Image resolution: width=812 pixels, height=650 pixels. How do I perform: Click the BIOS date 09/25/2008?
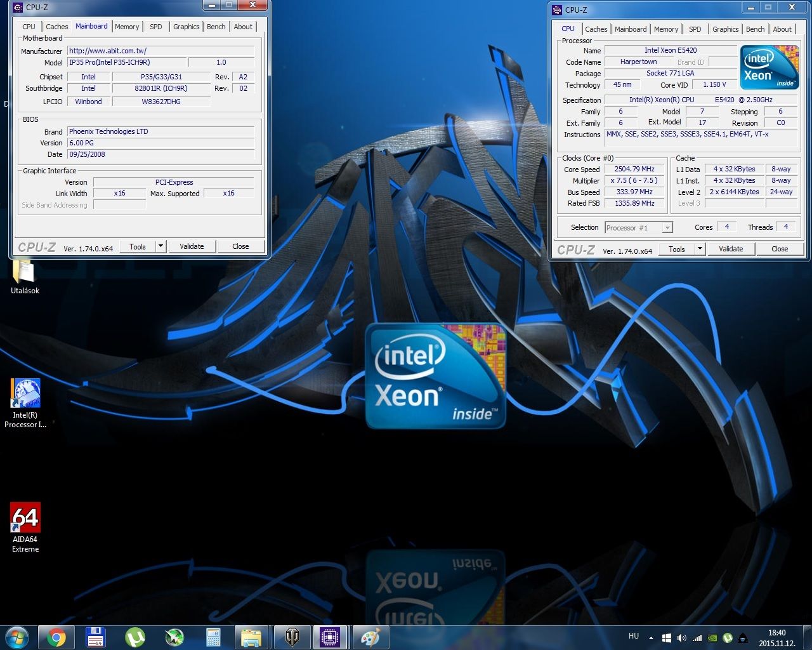(x=161, y=154)
